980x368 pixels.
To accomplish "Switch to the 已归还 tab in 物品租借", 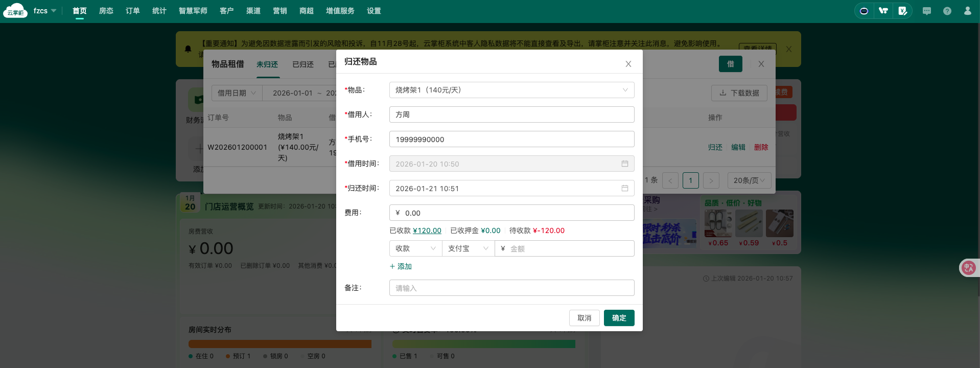I will [303, 64].
